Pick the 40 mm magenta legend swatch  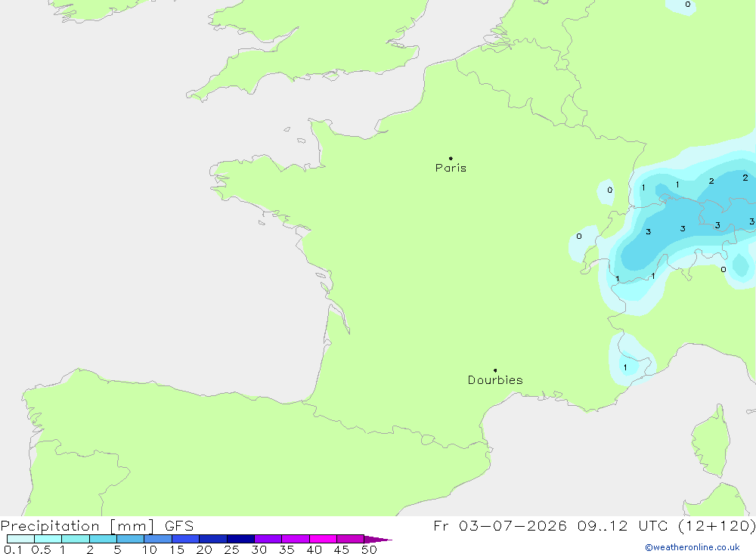click(x=323, y=539)
